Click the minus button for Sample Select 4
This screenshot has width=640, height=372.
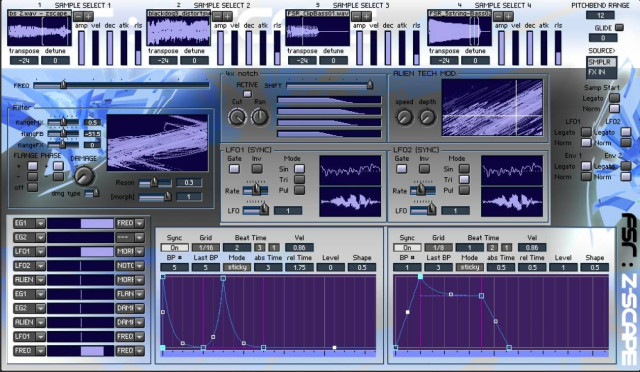[498, 16]
